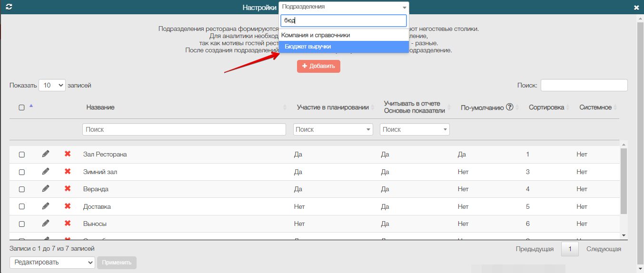Focus the Поиск field at top right
The width and height of the screenshot is (644, 273).
tap(584, 85)
